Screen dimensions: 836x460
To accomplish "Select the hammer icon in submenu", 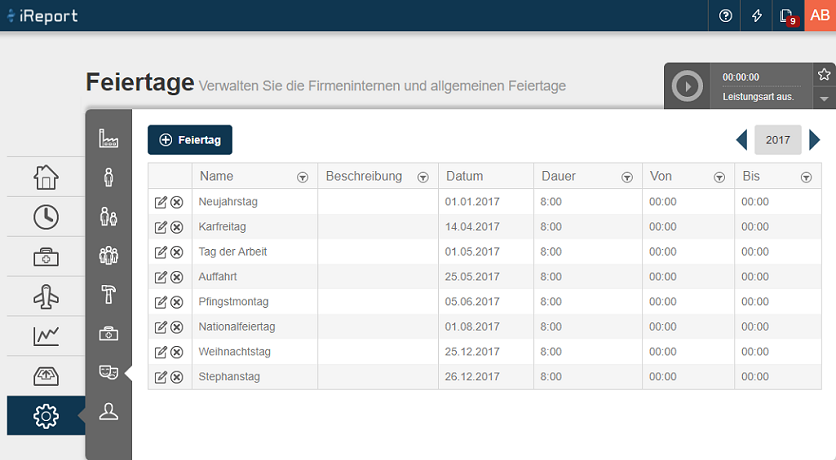I will (108, 294).
